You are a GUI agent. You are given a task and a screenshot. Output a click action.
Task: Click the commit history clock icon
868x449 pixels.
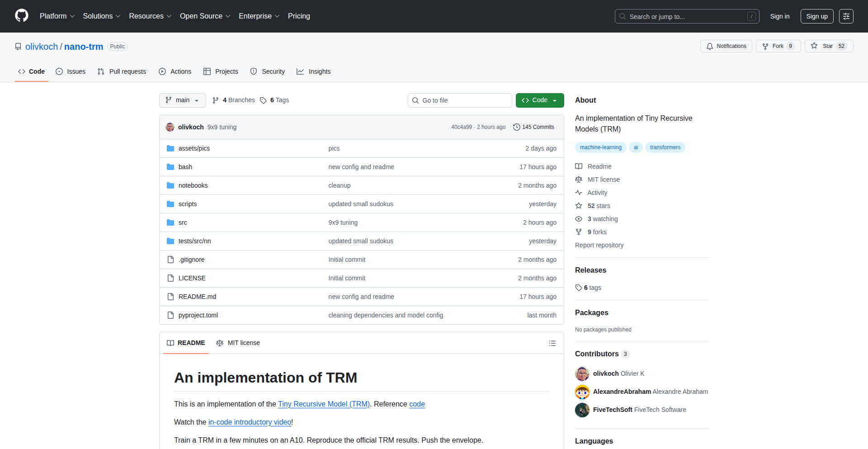516,127
